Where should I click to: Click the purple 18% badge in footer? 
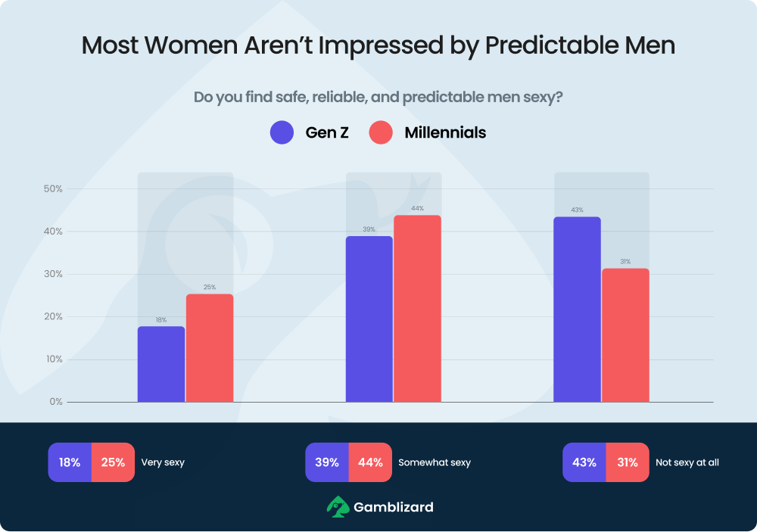[70, 462]
